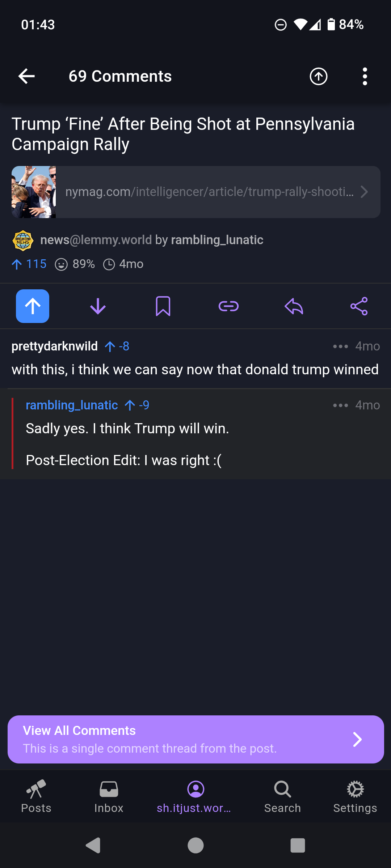Bookmark this post
Screen dimensions: 391x868
coord(163,306)
